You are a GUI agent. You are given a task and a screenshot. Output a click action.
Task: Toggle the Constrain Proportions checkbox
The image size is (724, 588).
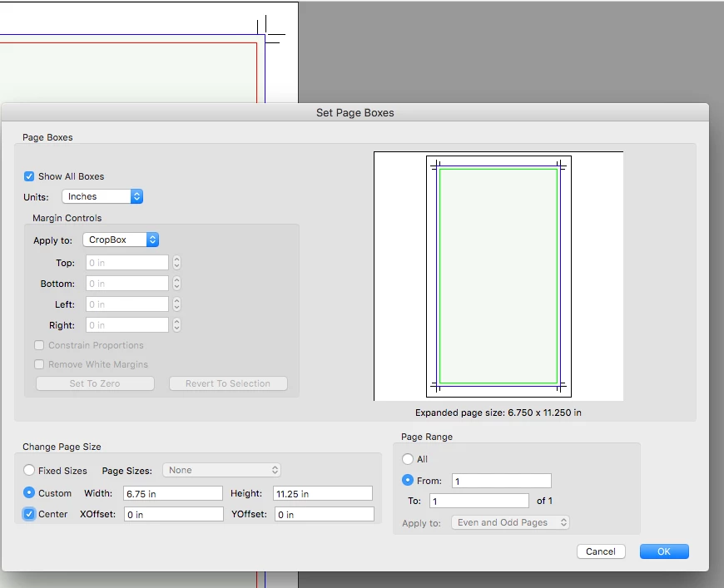[x=39, y=345]
